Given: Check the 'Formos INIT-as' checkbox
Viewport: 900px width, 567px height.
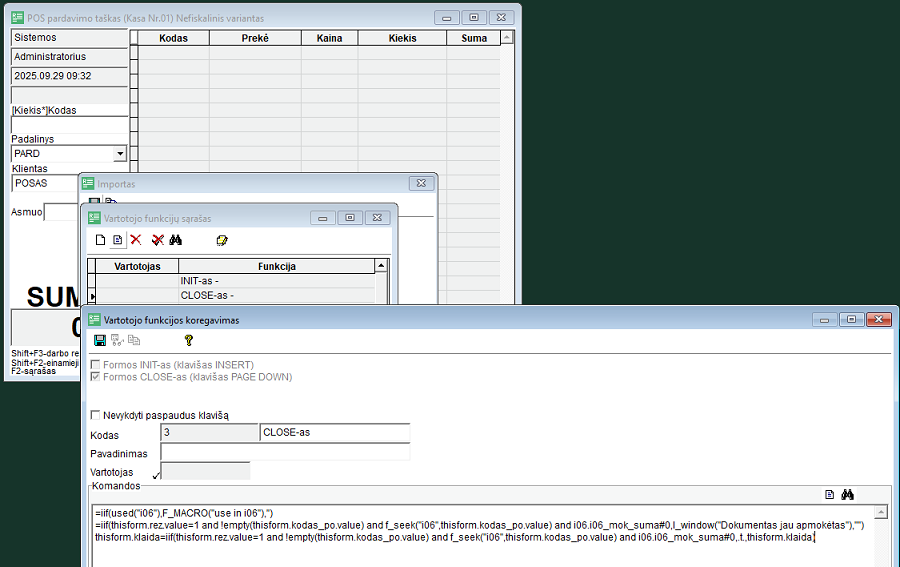Looking at the screenshot, I should (96, 365).
